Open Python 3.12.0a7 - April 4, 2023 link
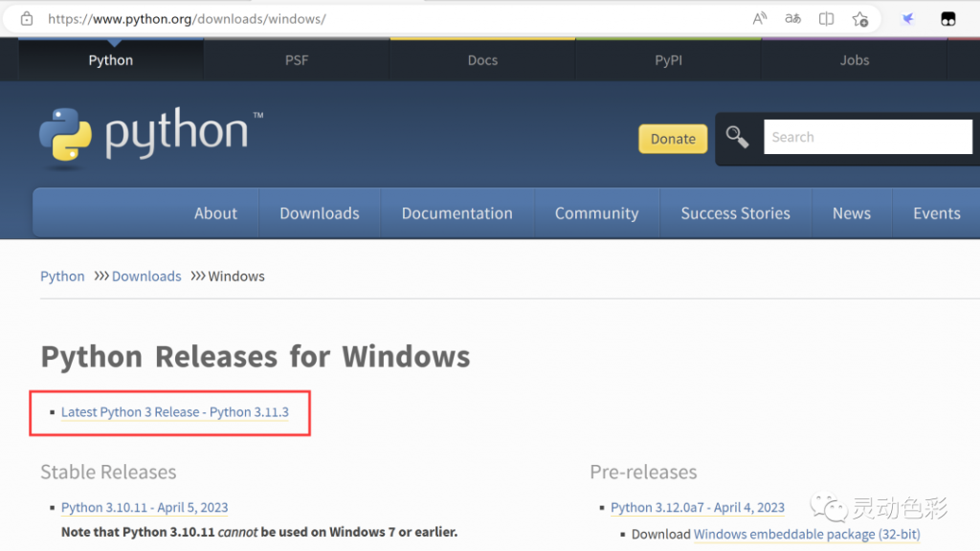The image size is (980, 551). [x=698, y=507]
